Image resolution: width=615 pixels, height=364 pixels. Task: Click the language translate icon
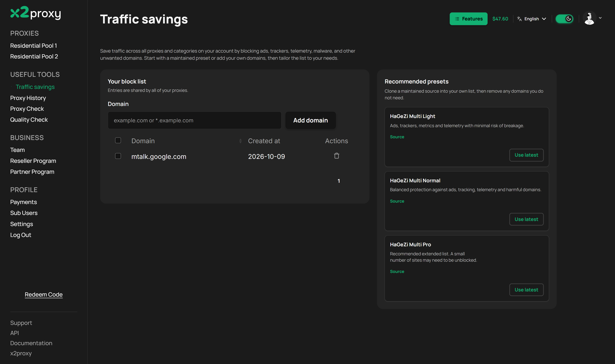519,19
